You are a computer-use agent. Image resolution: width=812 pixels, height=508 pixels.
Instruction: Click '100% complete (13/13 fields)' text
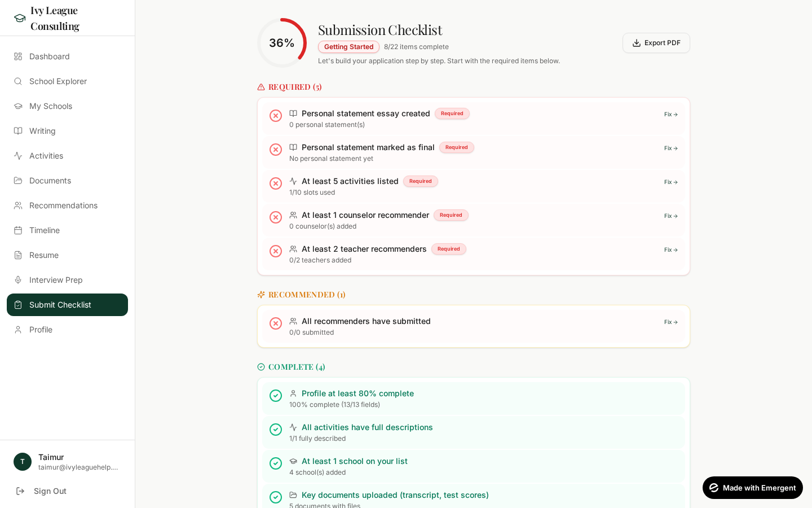(334, 405)
